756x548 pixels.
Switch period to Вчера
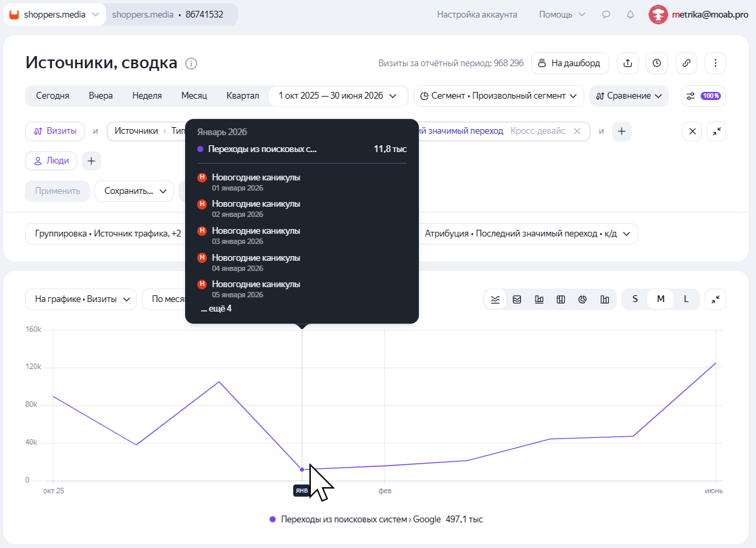101,95
